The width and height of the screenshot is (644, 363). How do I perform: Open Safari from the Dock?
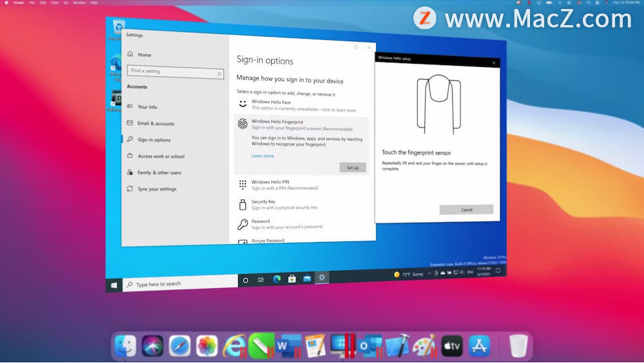180,346
